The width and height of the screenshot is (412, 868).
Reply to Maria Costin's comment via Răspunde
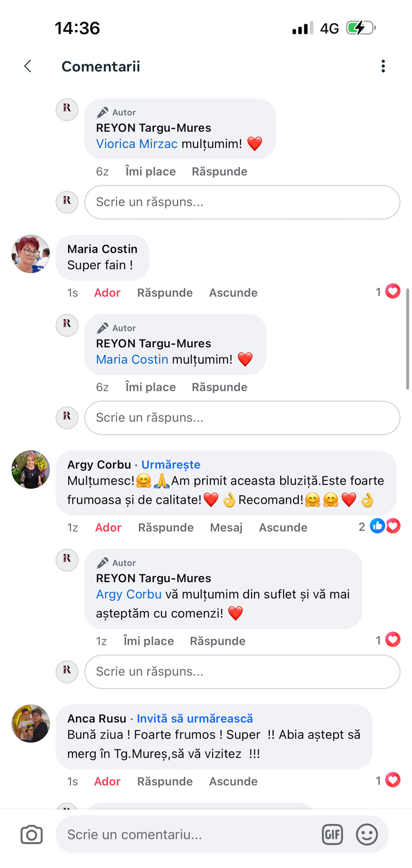pyautogui.click(x=165, y=292)
